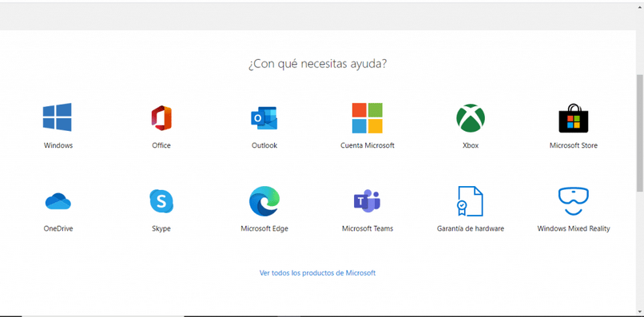Open the Windows logo icon
This screenshot has height=317, width=644.
57,117
